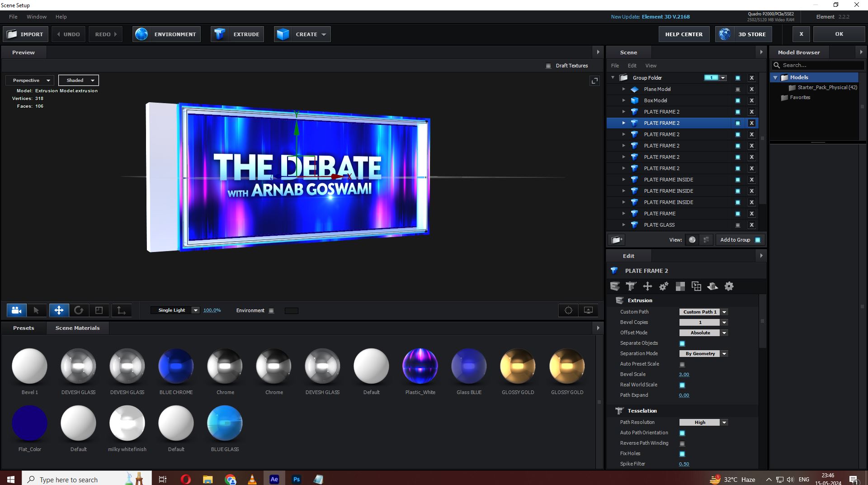This screenshot has width=868, height=485.
Task: Toggle the Real World Scale checkbox
Action: (682, 385)
